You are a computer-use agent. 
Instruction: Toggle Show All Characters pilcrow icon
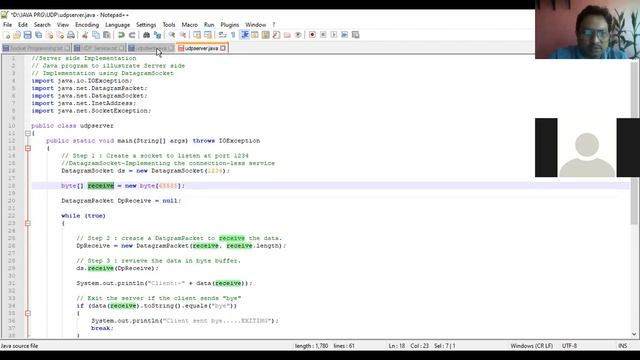pyautogui.click(x=233, y=35)
